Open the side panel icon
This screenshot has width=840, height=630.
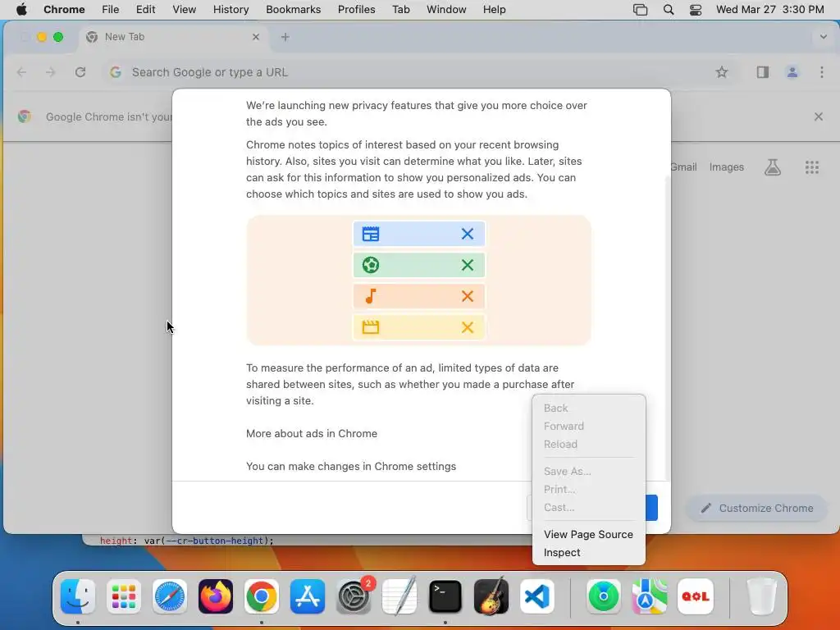[x=762, y=72]
